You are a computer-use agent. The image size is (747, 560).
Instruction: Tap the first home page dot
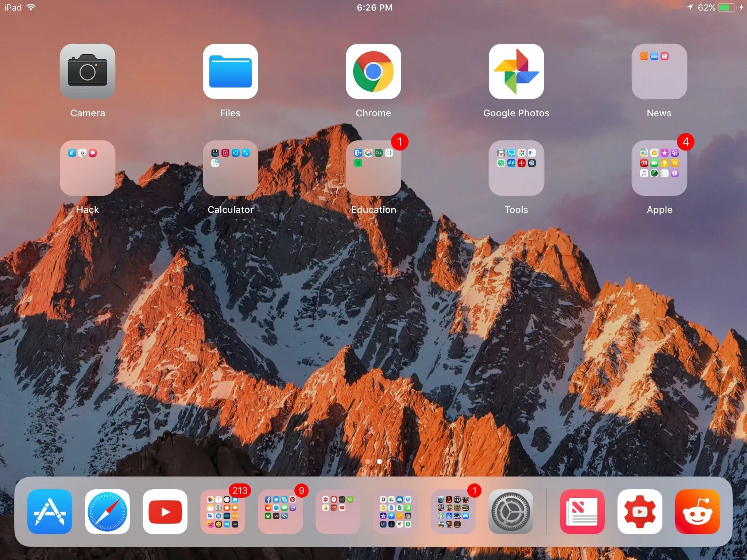point(368,462)
